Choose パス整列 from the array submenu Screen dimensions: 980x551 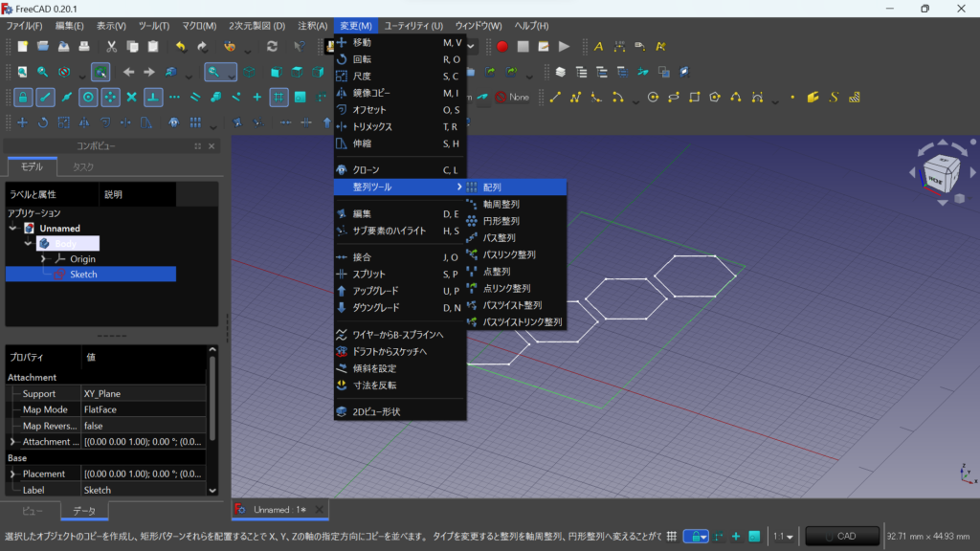516,237
